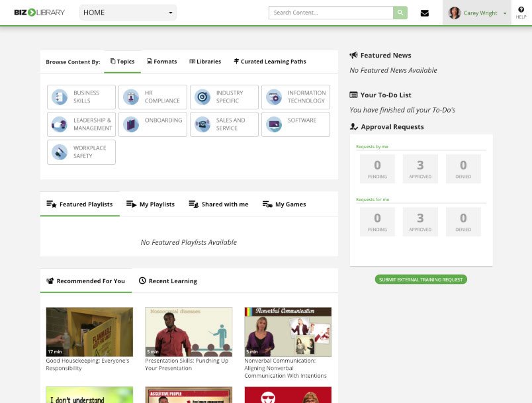532x403 pixels.
Task: Open the Assertive People video thumbnail
Action: 189,395
